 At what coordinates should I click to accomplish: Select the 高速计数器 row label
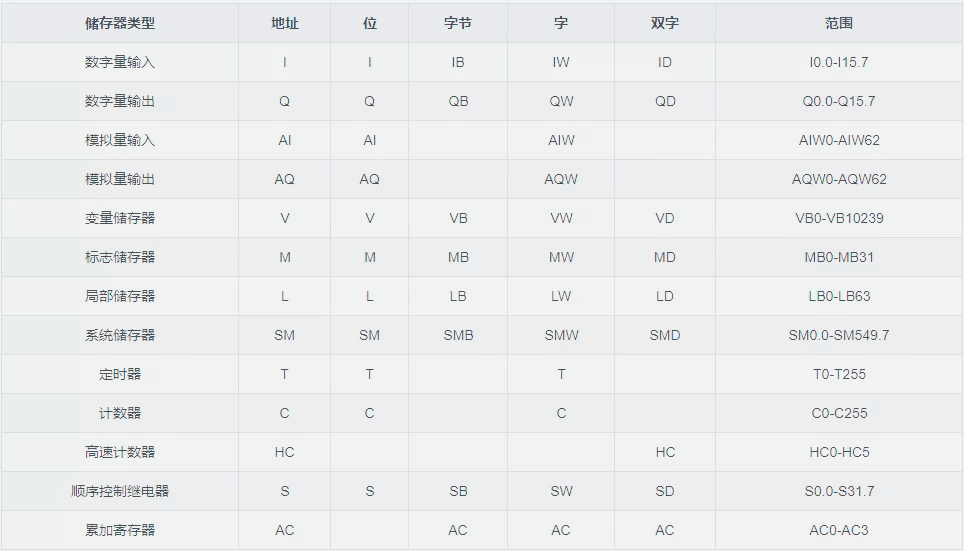pyautogui.click(x=120, y=452)
